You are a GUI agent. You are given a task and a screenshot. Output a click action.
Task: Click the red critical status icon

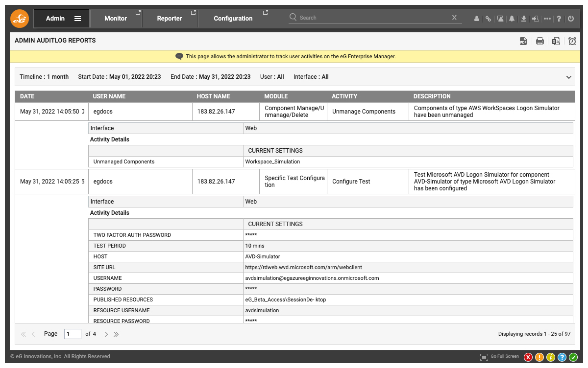click(x=528, y=357)
